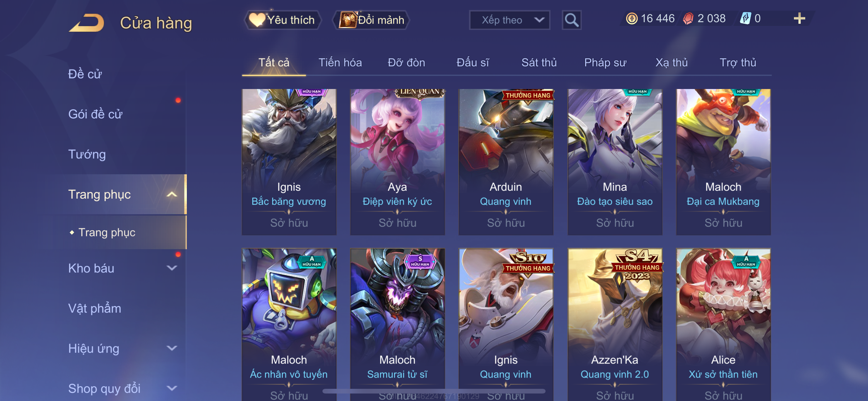The width and height of the screenshot is (868, 401).
Task: Tap the golden back arrow icon
Action: [86, 22]
